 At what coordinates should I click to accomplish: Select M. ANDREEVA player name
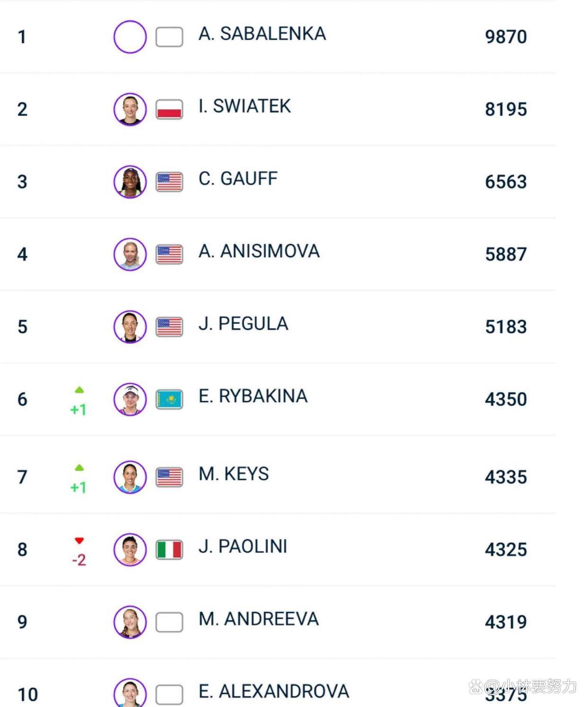[x=258, y=619]
